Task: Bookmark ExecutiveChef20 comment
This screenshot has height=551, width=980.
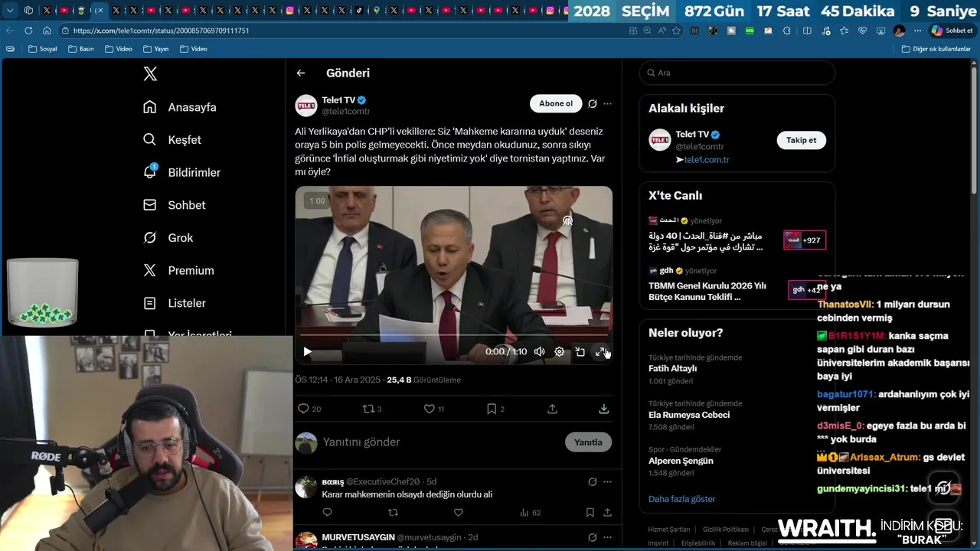Action: click(x=590, y=512)
